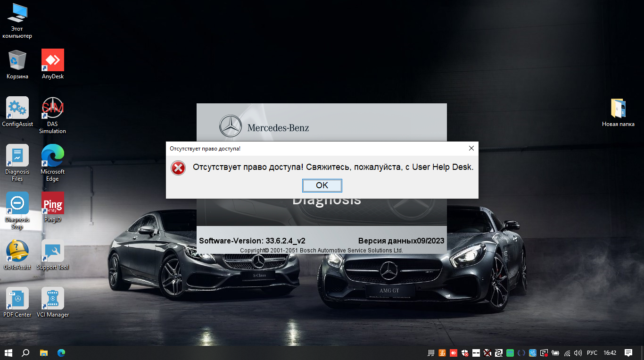Open Windows Security shield tray icon
The image size is (644, 360).
(465, 352)
